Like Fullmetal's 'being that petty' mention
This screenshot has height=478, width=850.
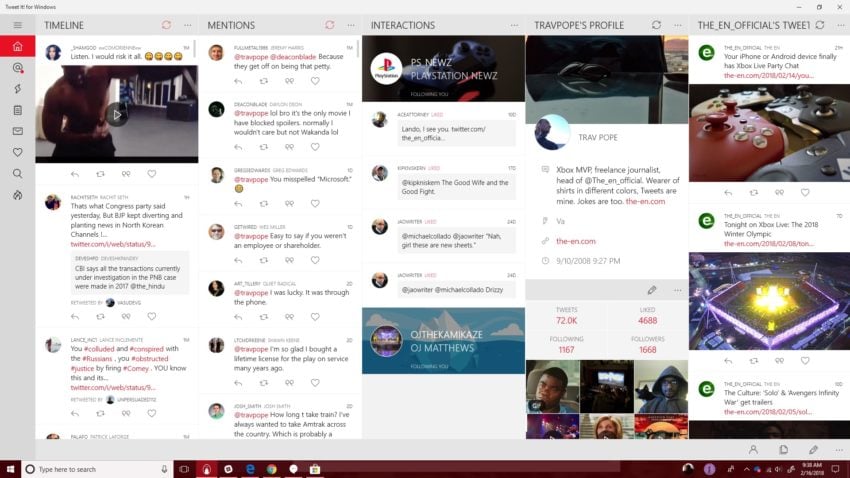pos(315,81)
